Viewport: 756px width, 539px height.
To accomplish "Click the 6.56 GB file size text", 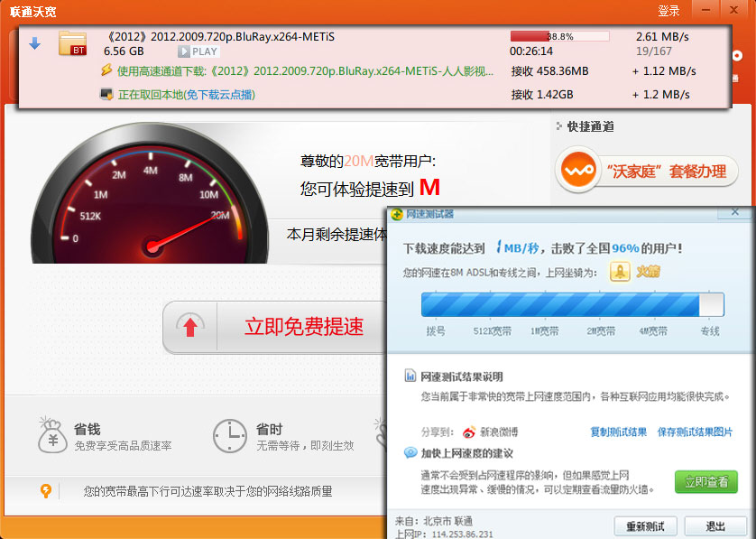I will 124,51.
